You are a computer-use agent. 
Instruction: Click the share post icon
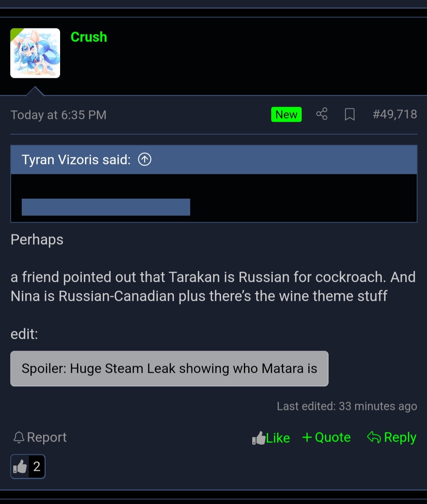coord(322,114)
